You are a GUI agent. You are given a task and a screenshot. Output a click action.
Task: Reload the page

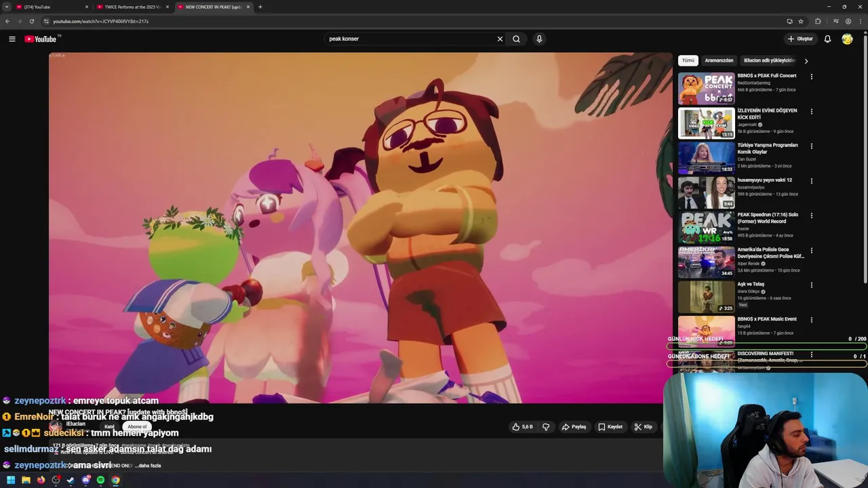(31, 21)
